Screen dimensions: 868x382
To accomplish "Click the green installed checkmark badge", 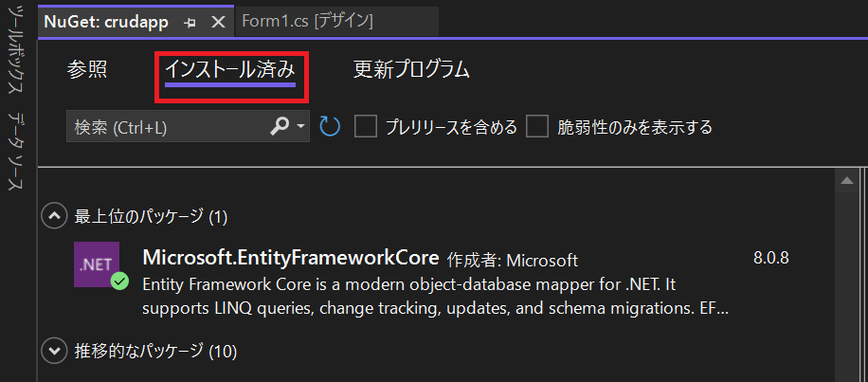I will (119, 282).
